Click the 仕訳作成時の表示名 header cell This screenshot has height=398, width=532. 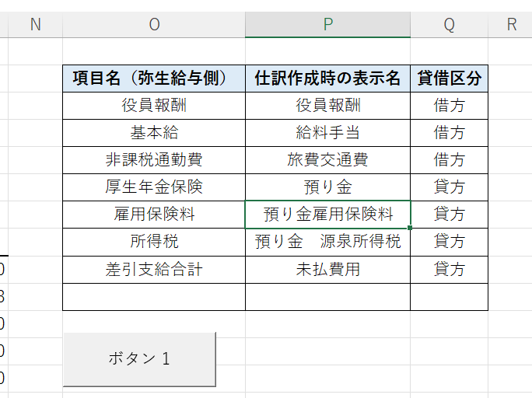[327, 79]
